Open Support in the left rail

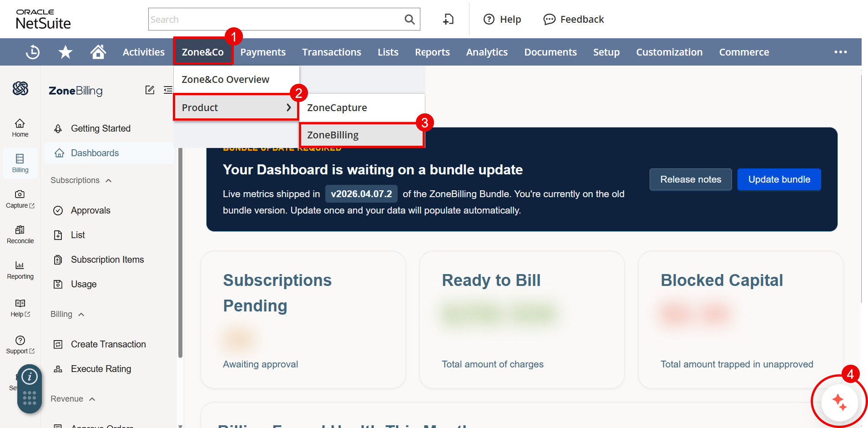(20, 345)
